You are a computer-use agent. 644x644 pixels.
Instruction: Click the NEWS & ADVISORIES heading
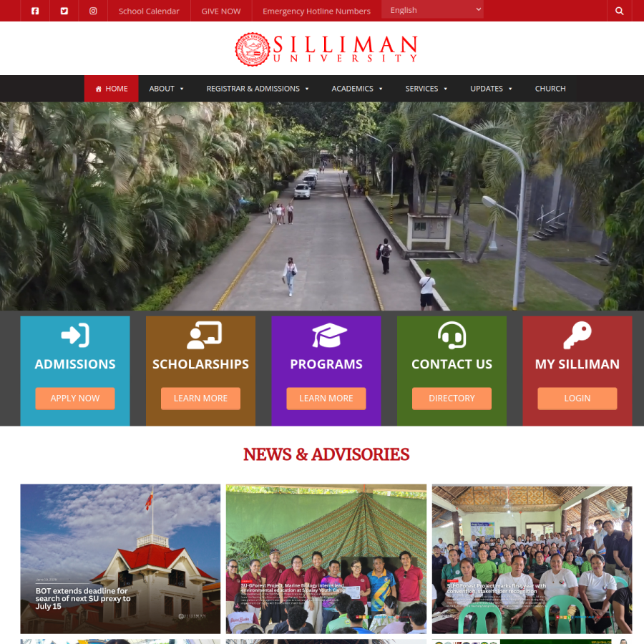[326, 454]
